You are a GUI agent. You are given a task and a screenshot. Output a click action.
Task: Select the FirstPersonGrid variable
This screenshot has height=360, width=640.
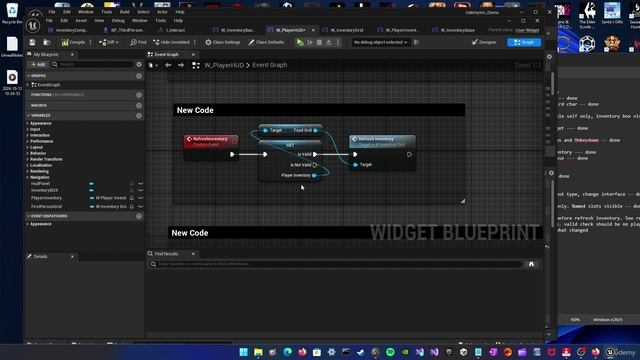(47, 207)
